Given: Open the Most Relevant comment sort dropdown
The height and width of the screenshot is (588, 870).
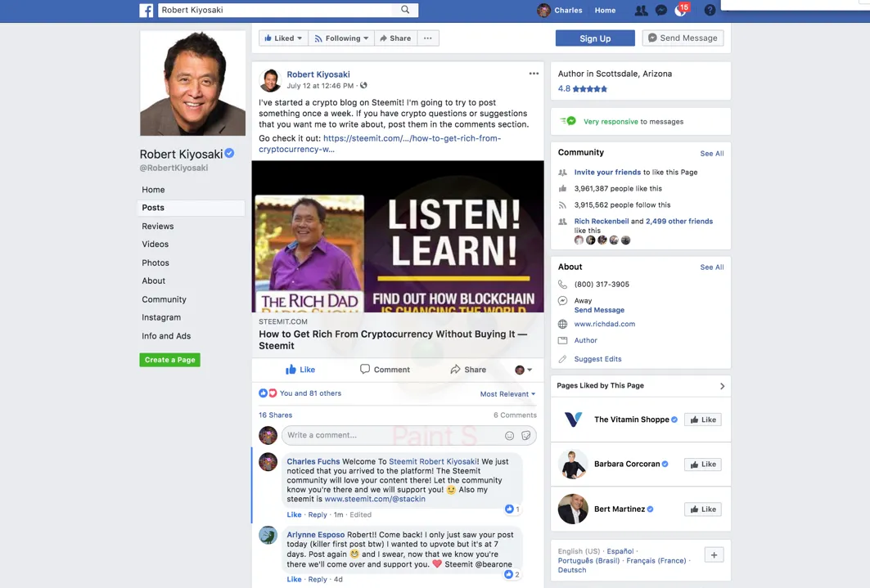Looking at the screenshot, I should [507, 394].
